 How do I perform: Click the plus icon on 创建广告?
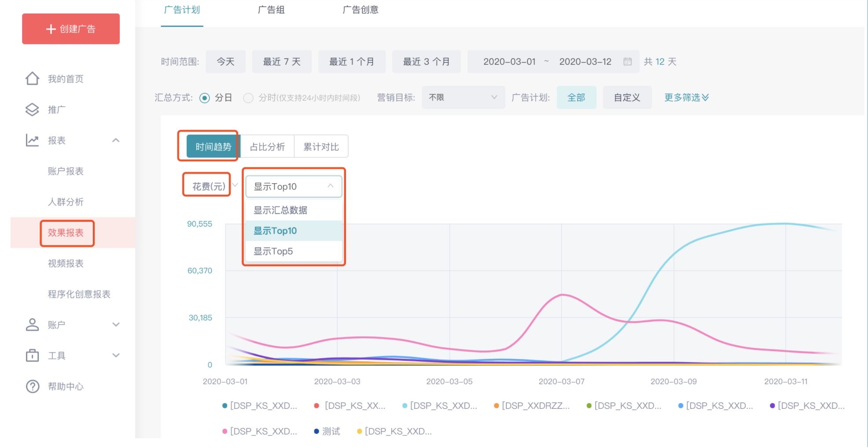51,29
